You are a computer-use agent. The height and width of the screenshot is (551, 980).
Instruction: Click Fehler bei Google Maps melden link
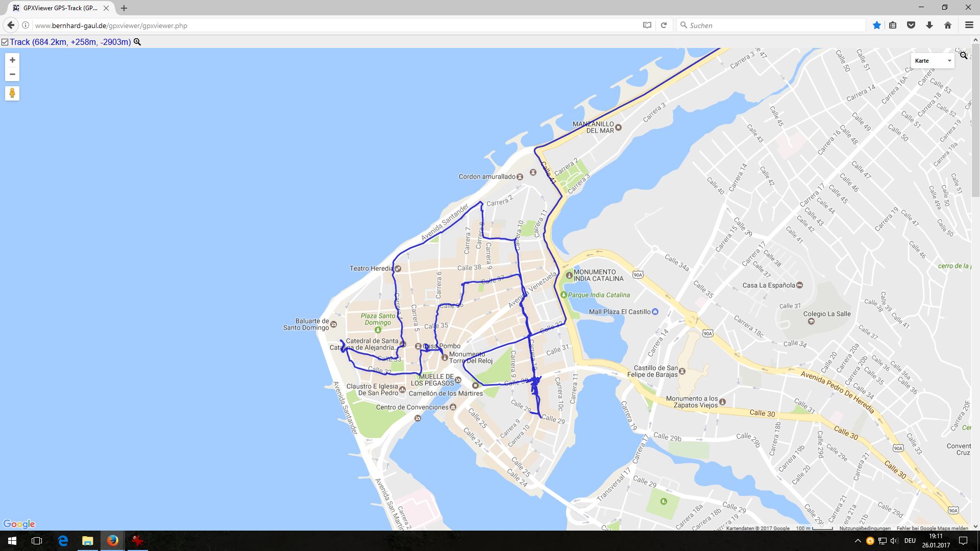pos(933,528)
